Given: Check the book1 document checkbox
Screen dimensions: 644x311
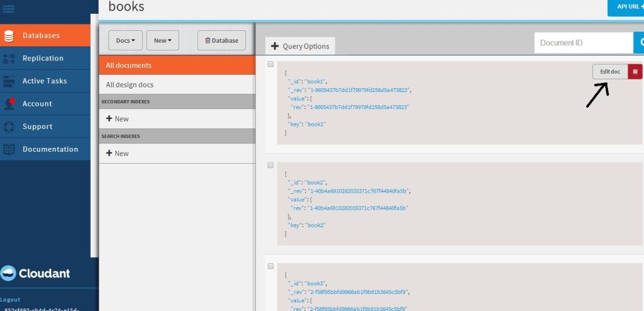Looking at the screenshot, I should (x=270, y=64).
